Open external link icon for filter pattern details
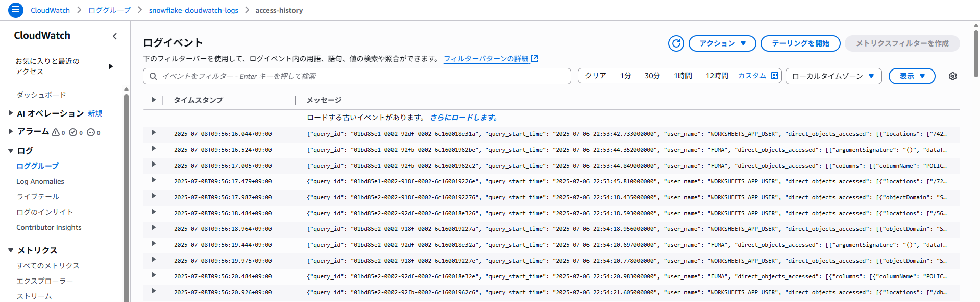980x302 pixels. coord(534,59)
